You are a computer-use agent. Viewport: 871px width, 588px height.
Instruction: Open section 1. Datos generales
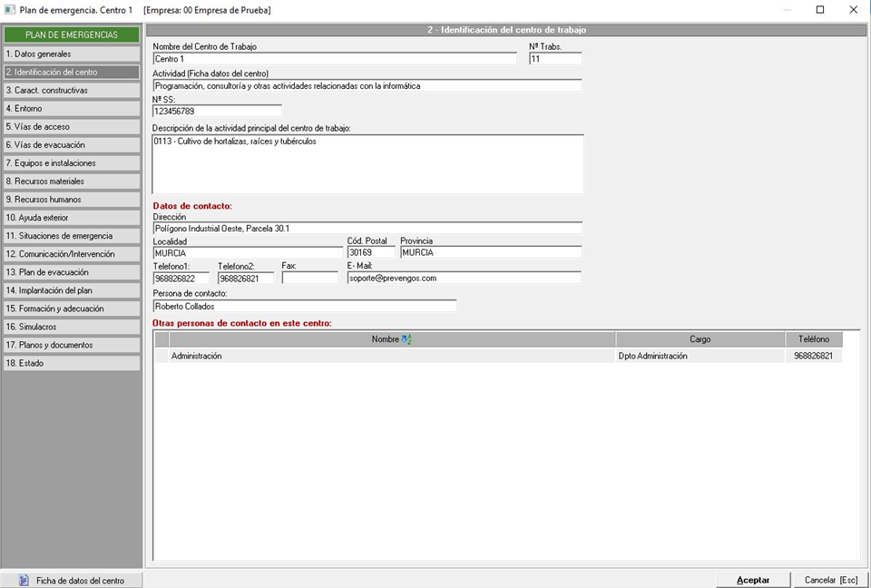coord(71,54)
